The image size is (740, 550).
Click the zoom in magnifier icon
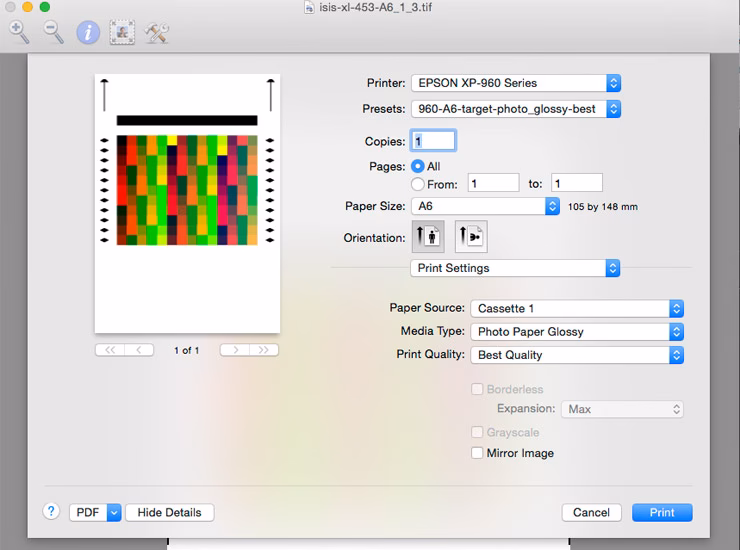pyautogui.click(x=19, y=32)
